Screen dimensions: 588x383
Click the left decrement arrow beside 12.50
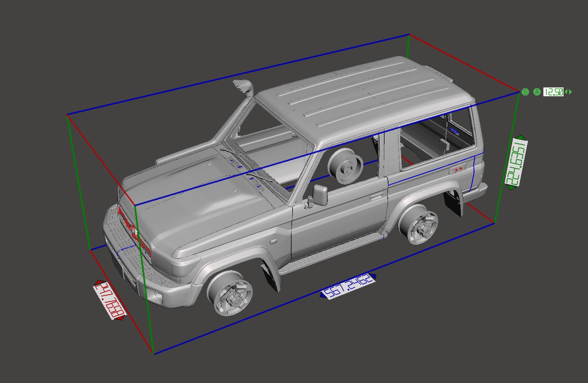[566, 92]
